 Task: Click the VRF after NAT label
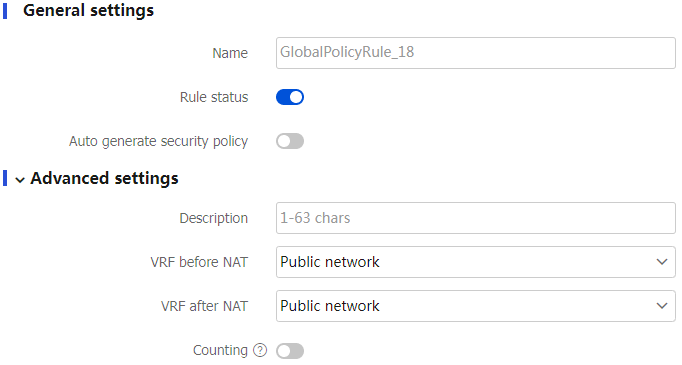204,306
